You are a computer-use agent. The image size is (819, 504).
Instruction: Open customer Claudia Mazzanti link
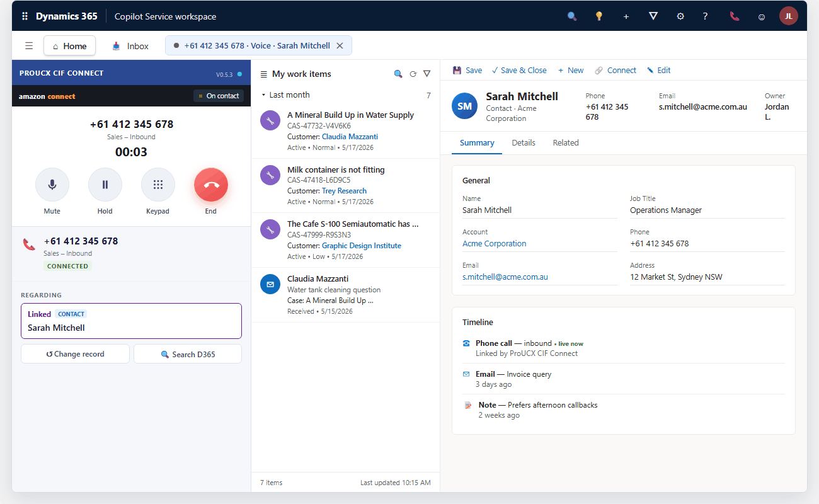(350, 137)
